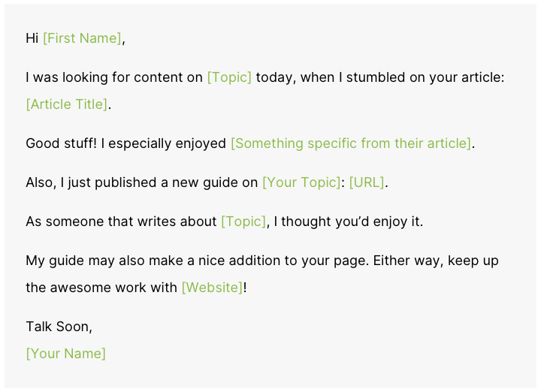
Task: Click the [Your Topic] placeholder
Action: click(301, 182)
